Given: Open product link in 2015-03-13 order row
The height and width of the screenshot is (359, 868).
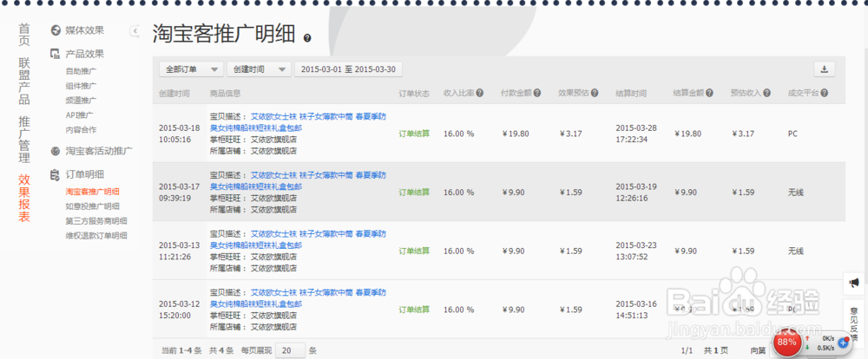Looking at the screenshot, I should (x=299, y=239).
